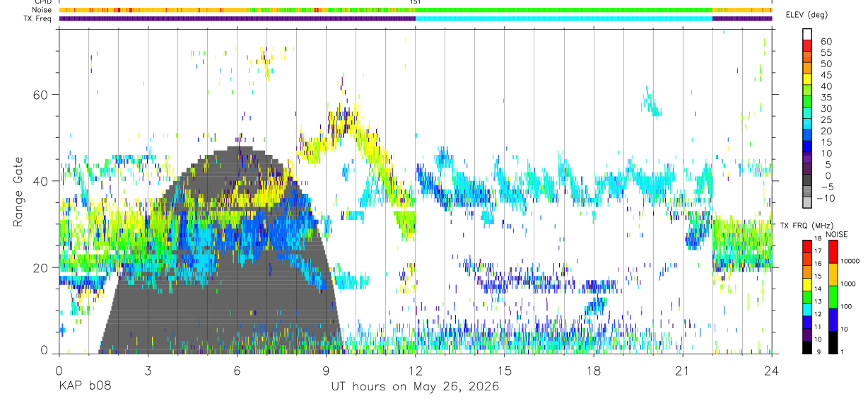Click the "17" label on the TX FRQ colorbar
The image size is (868, 401).
[x=818, y=251]
